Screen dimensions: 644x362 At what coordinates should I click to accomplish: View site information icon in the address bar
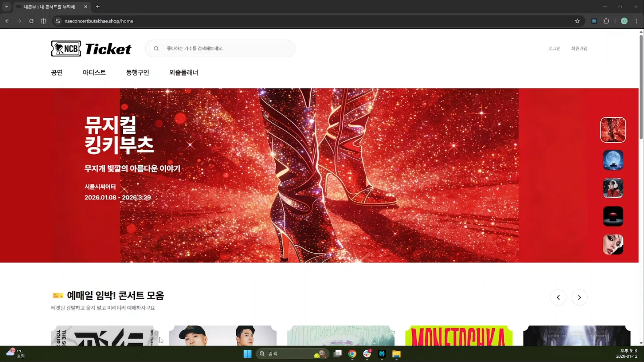pyautogui.click(x=58, y=21)
